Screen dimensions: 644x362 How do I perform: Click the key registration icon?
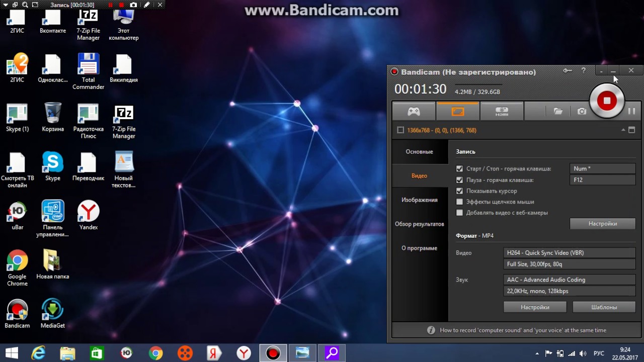568,71
